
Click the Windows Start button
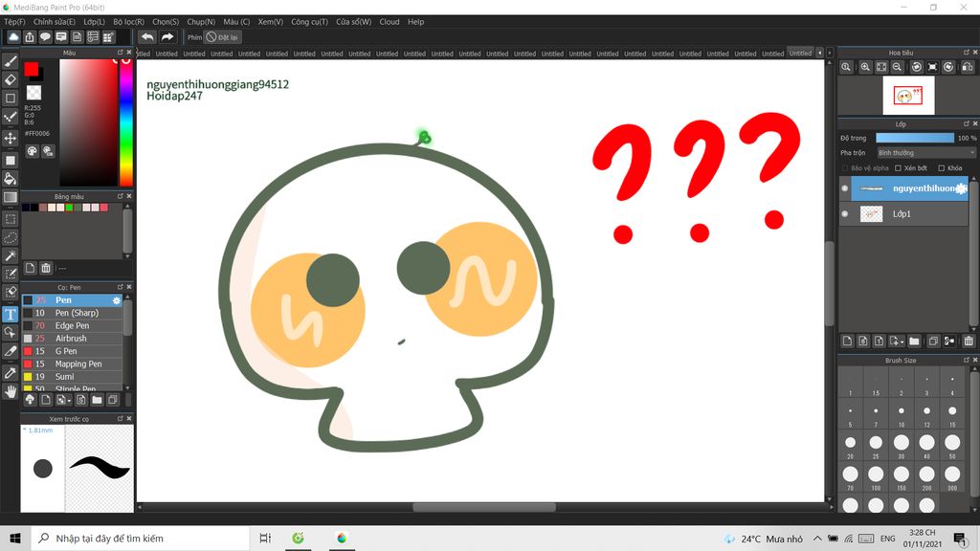[15, 539]
